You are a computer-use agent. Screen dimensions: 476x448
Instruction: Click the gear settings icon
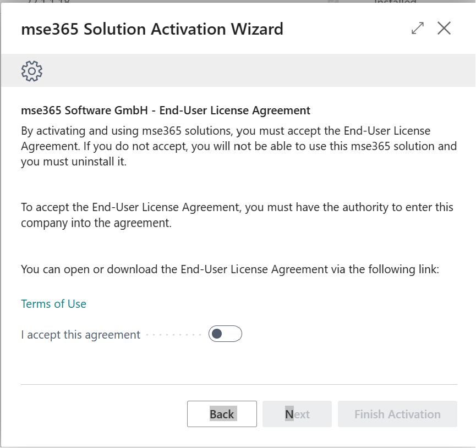click(32, 71)
